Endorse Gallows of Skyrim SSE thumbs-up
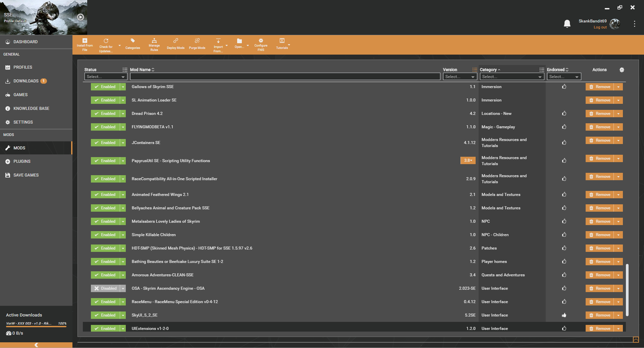644x348 pixels. 564,87
